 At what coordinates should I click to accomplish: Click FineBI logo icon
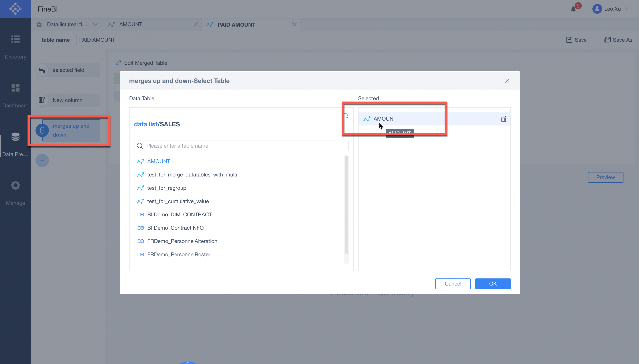point(15,9)
